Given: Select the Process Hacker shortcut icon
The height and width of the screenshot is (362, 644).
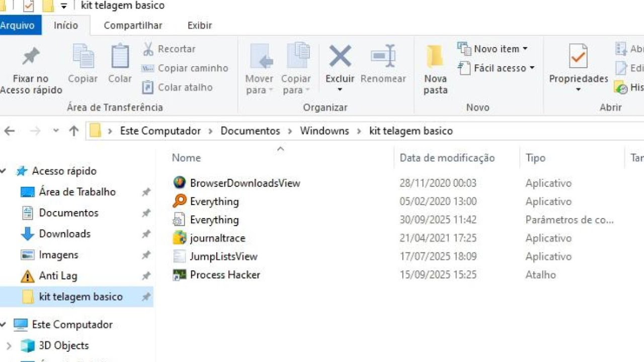Looking at the screenshot, I should pyautogui.click(x=179, y=275).
